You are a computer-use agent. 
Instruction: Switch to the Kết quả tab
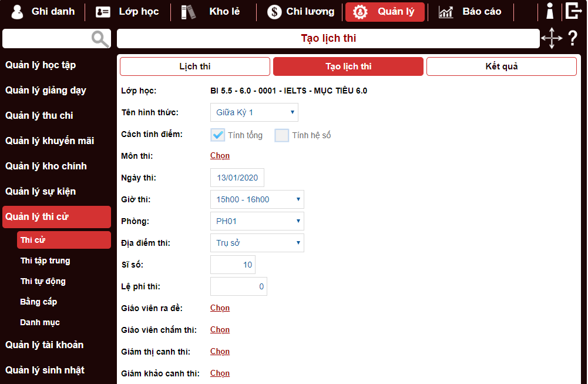click(501, 66)
